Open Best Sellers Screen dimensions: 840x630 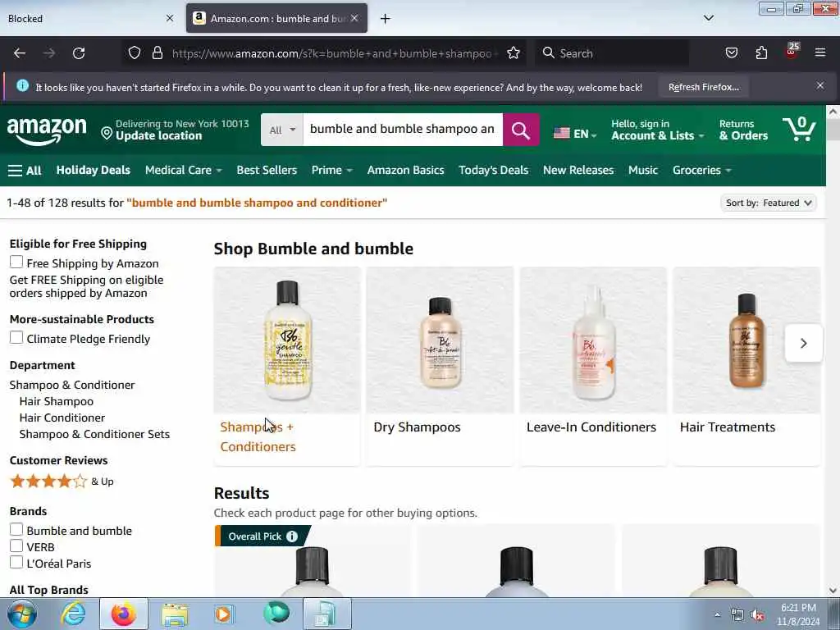tap(267, 171)
